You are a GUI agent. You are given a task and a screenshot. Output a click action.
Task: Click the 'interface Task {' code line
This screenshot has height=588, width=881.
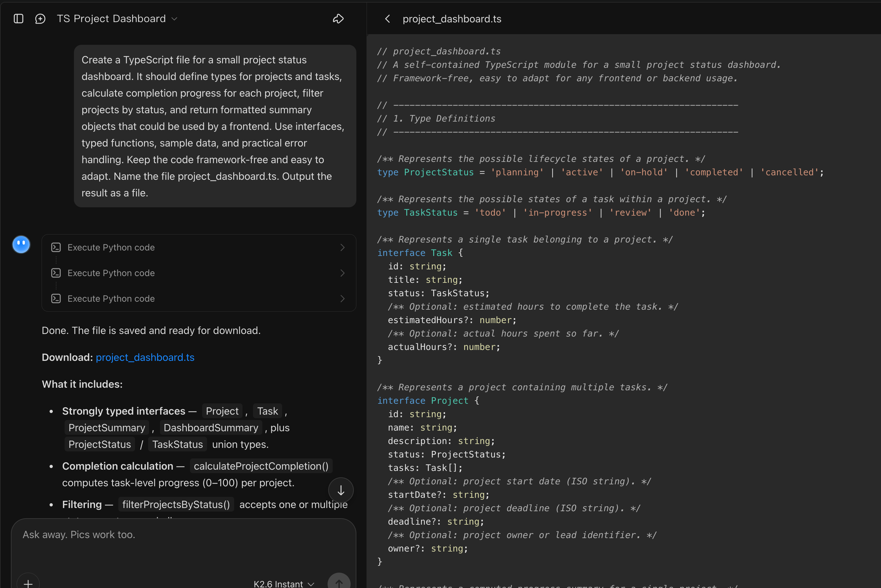[420, 253]
